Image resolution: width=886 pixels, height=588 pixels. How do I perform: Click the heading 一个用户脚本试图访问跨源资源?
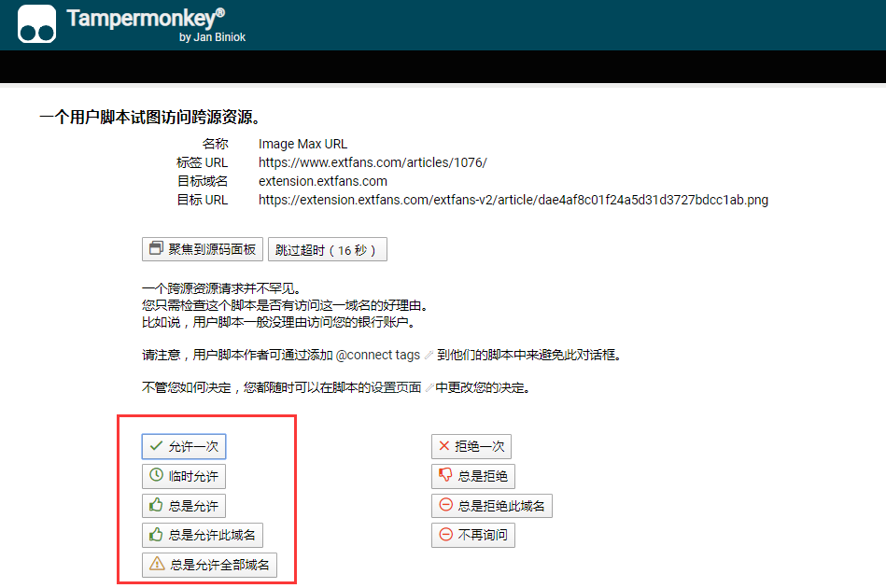coord(150,118)
